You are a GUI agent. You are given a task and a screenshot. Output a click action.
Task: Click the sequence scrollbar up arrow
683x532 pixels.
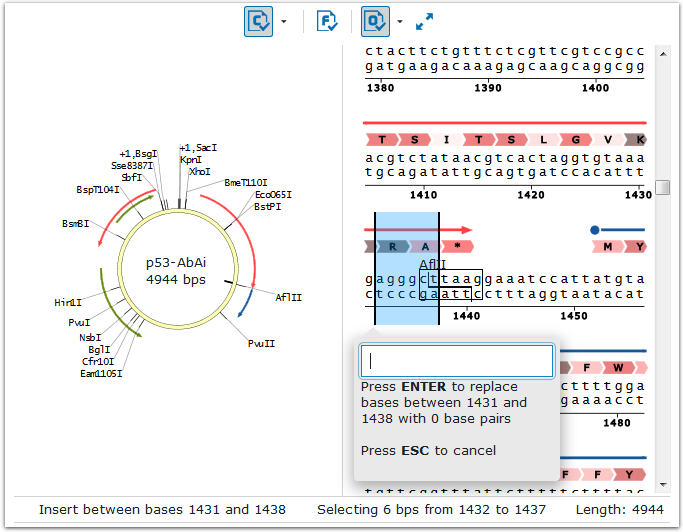[663, 54]
